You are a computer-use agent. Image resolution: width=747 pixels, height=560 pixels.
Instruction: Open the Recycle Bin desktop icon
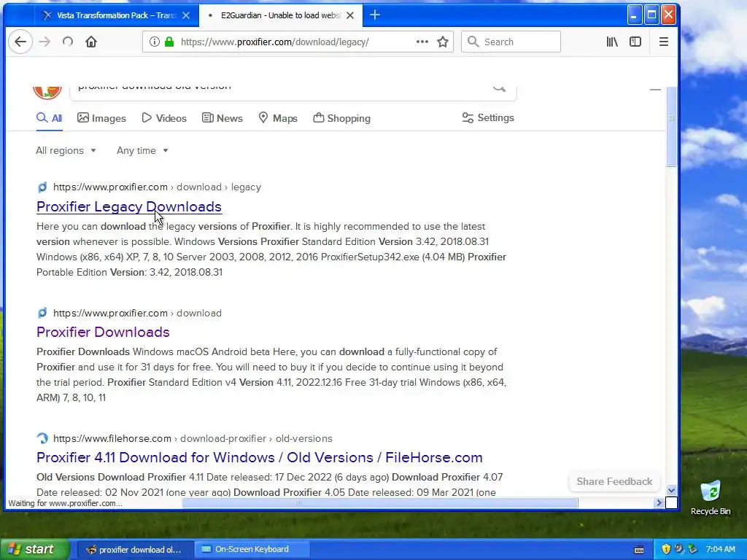(x=711, y=498)
